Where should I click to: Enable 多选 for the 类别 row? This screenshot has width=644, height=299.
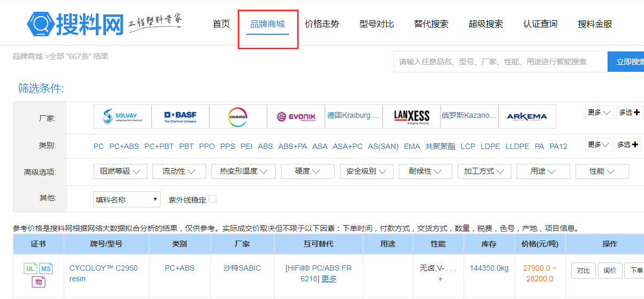tap(629, 145)
